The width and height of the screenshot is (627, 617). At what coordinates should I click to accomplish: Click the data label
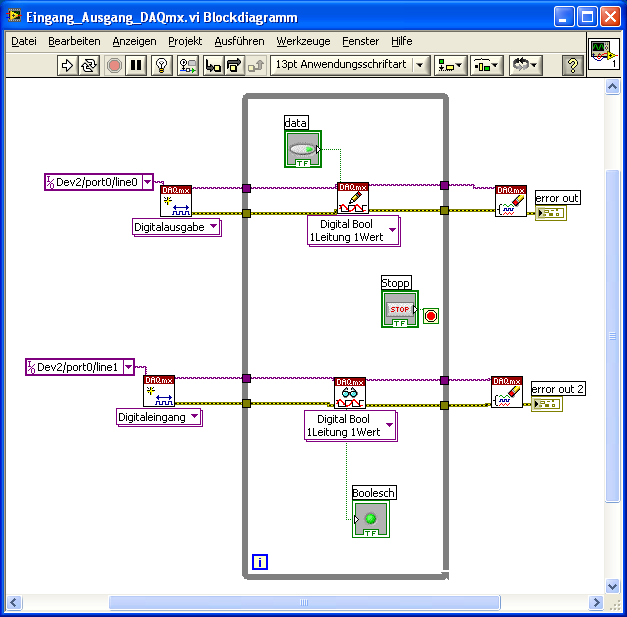[296, 122]
